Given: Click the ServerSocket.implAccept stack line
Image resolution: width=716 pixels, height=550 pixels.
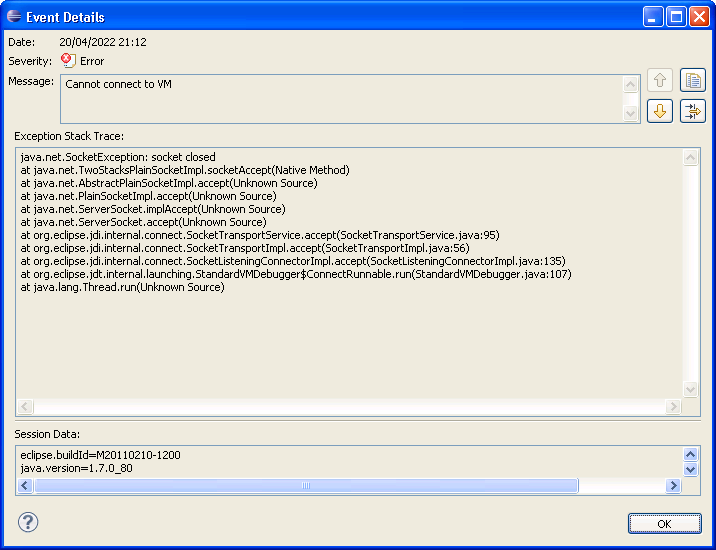Looking at the screenshot, I should click(x=153, y=209).
